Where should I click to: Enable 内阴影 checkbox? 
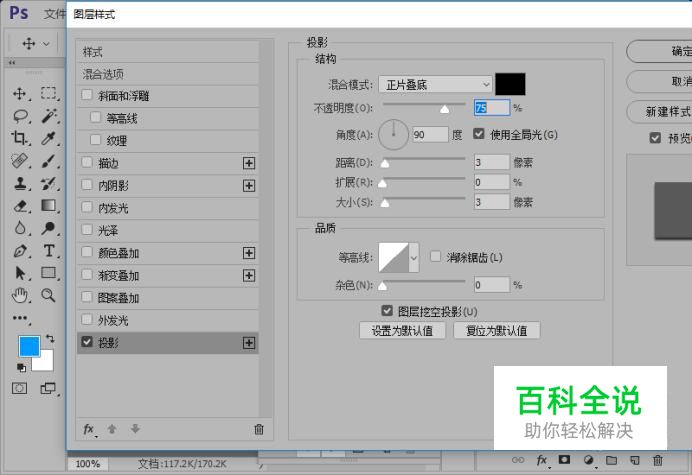pos(87,185)
